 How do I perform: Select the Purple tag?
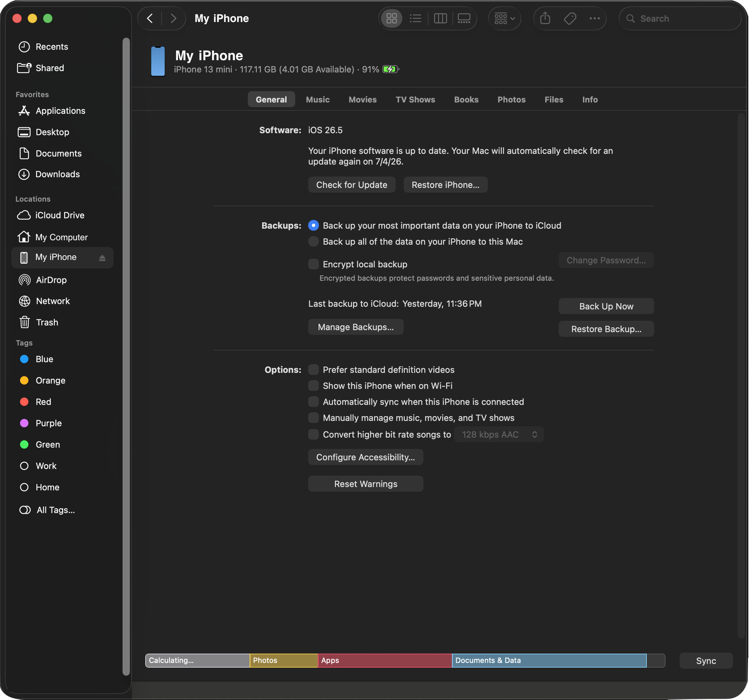(62, 423)
